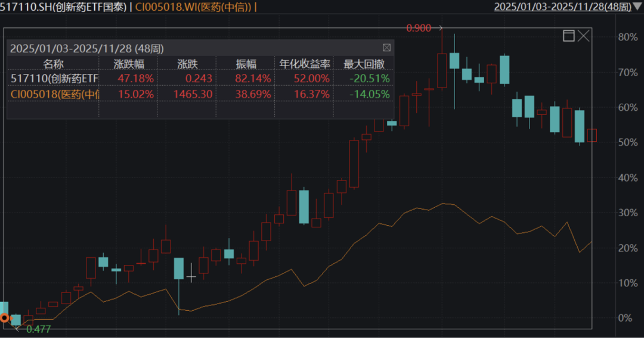Viewport: 644px width, 340px height.
Task: Click the 名称 column header
Action: point(54,64)
